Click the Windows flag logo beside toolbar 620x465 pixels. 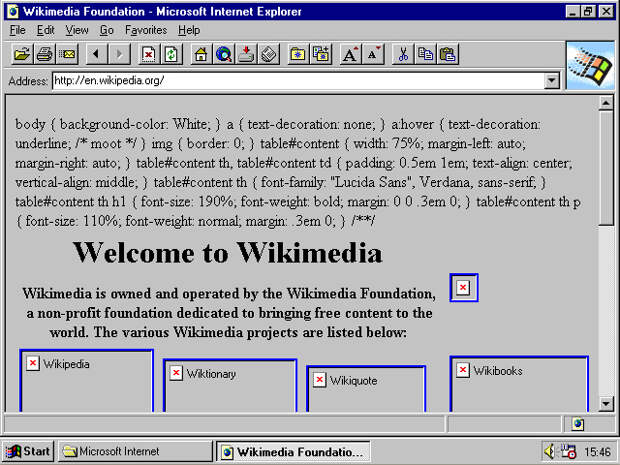[x=590, y=65]
